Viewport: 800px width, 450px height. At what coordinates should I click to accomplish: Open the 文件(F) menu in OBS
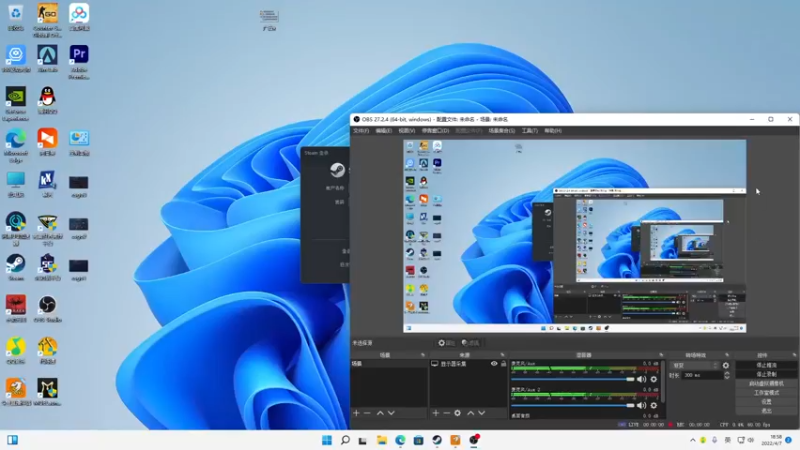click(361, 131)
